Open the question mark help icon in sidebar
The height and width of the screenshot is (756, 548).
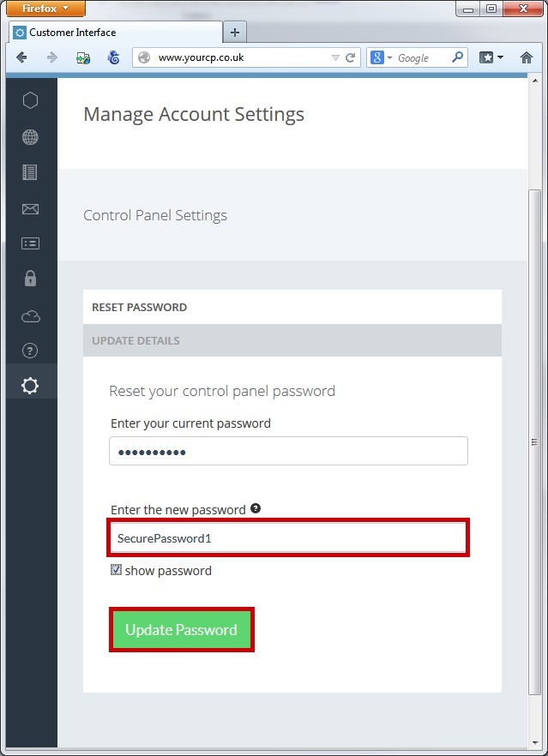(30, 350)
